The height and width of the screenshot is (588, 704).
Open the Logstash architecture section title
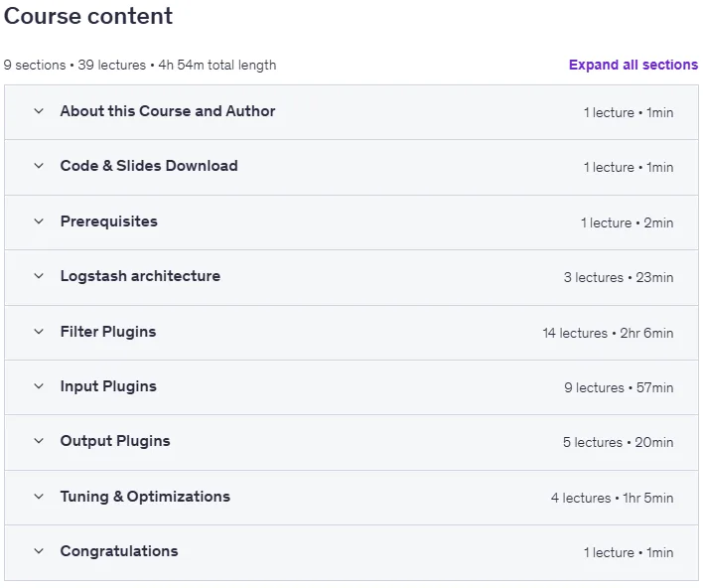[140, 276]
